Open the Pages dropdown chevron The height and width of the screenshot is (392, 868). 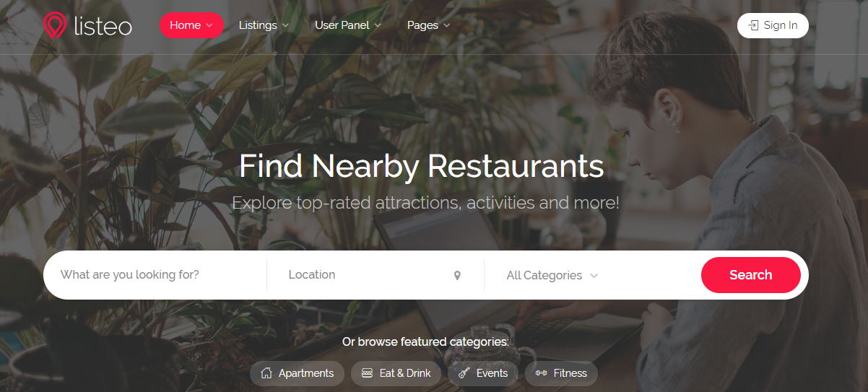pyautogui.click(x=447, y=25)
